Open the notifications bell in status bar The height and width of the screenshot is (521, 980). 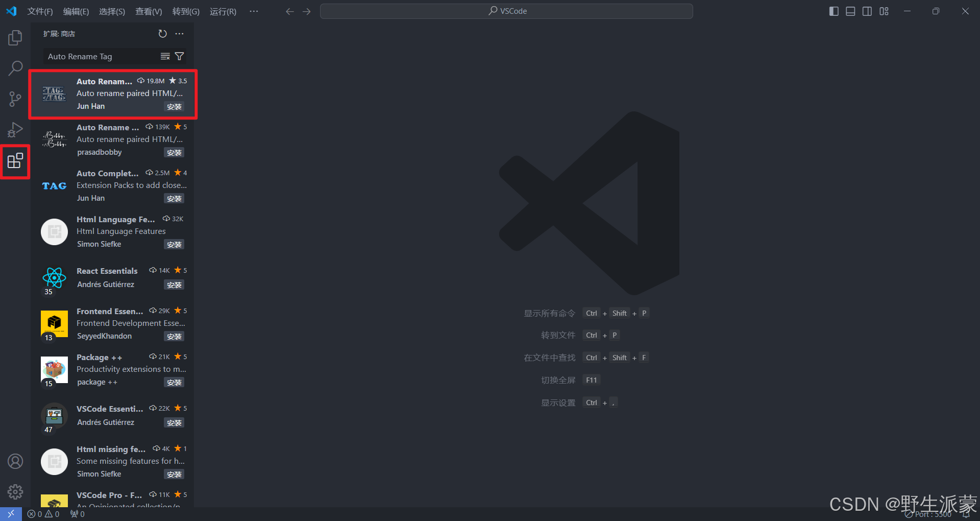tap(966, 514)
